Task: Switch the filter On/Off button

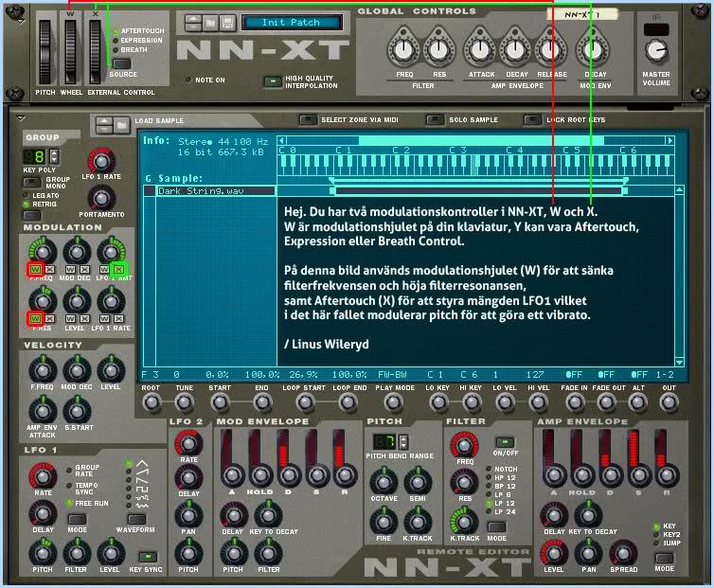Action: (x=505, y=442)
